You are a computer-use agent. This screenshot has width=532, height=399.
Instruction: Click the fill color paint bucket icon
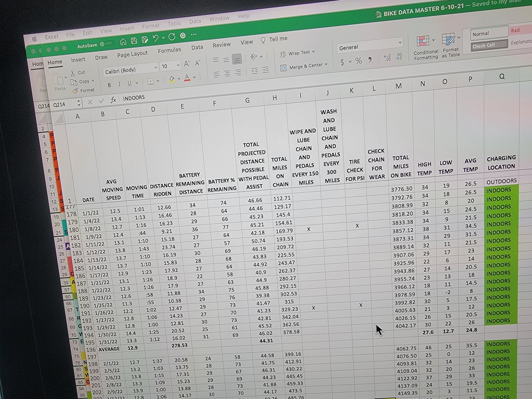pos(172,79)
